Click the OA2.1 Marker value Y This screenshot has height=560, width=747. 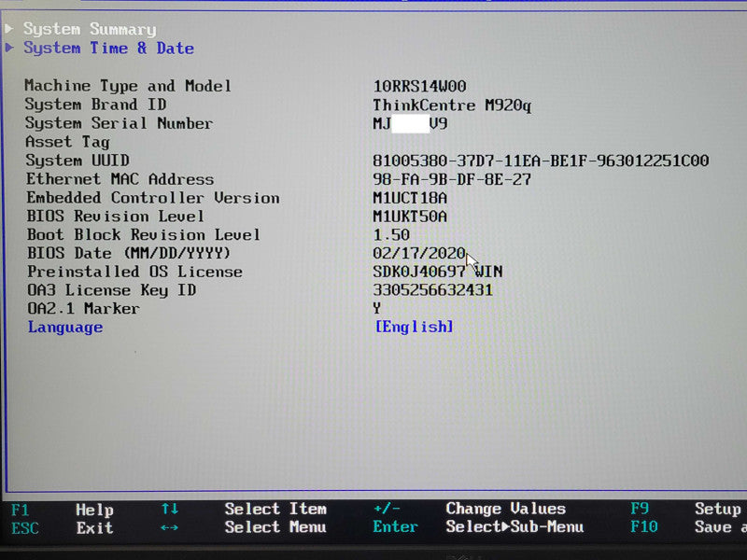[x=377, y=309]
